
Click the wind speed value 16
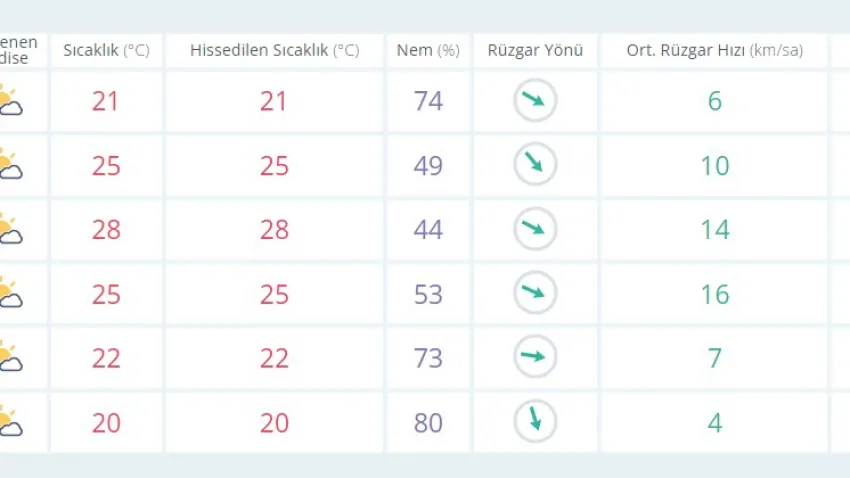[714, 294]
